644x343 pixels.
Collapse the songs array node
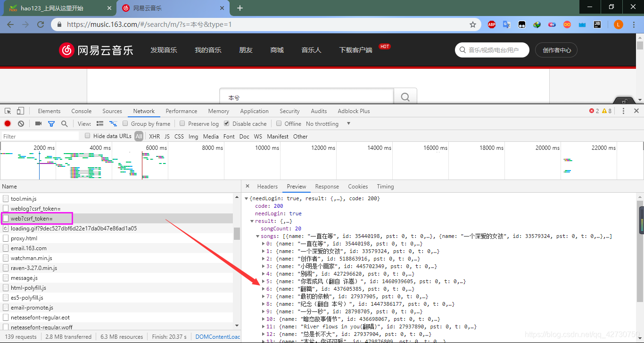(257, 236)
